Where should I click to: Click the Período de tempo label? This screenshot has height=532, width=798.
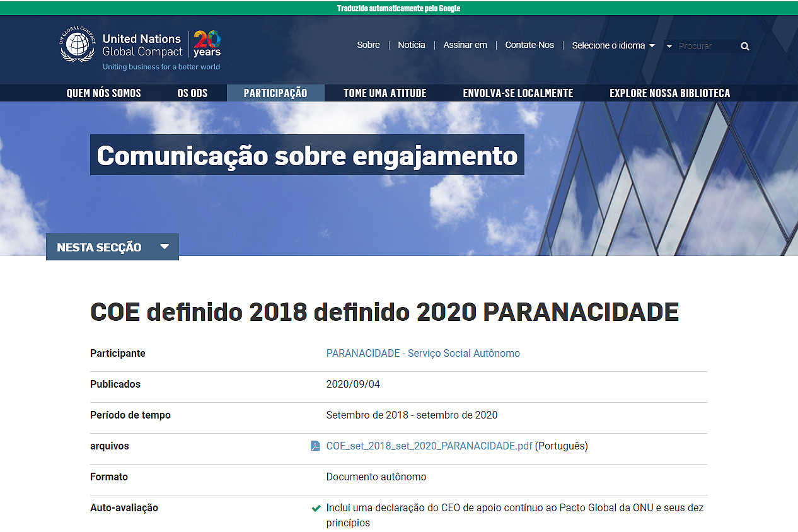click(x=130, y=415)
